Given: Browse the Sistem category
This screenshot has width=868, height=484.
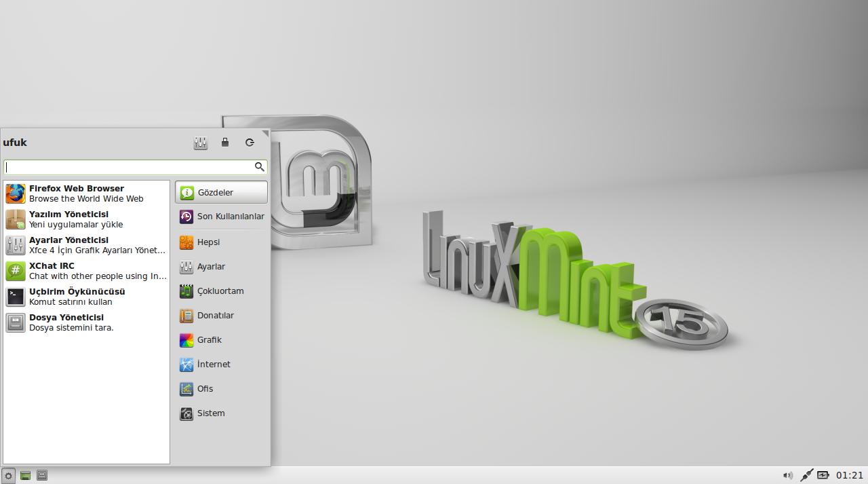Looking at the screenshot, I should 210,413.
